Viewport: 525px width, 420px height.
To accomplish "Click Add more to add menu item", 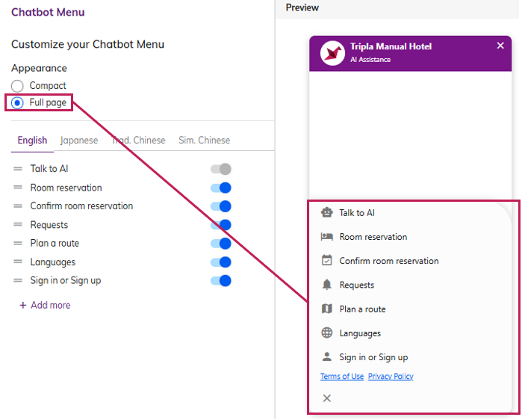I will [45, 305].
